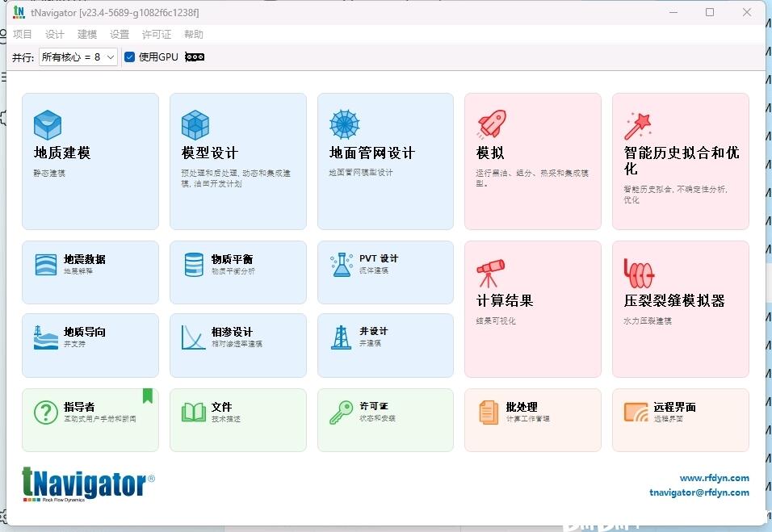Click the remote screen icon for 远程界面
The height and width of the screenshot is (532, 772).
pyautogui.click(x=636, y=413)
